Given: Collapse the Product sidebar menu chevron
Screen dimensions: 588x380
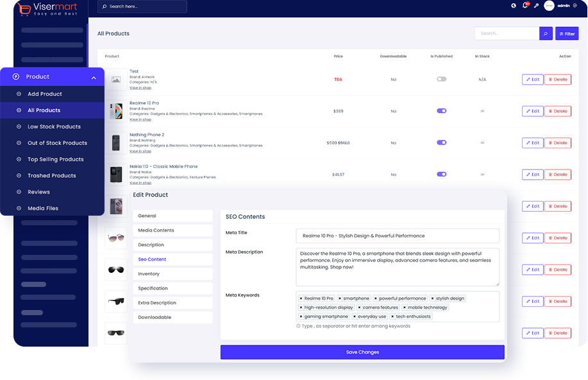Looking at the screenshot, I should (94, 78).
